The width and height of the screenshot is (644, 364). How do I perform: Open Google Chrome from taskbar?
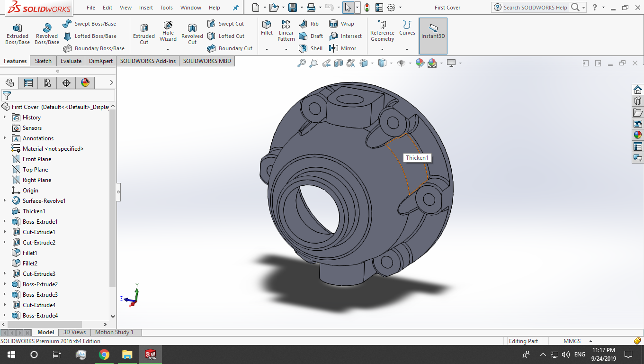[104, 354]
